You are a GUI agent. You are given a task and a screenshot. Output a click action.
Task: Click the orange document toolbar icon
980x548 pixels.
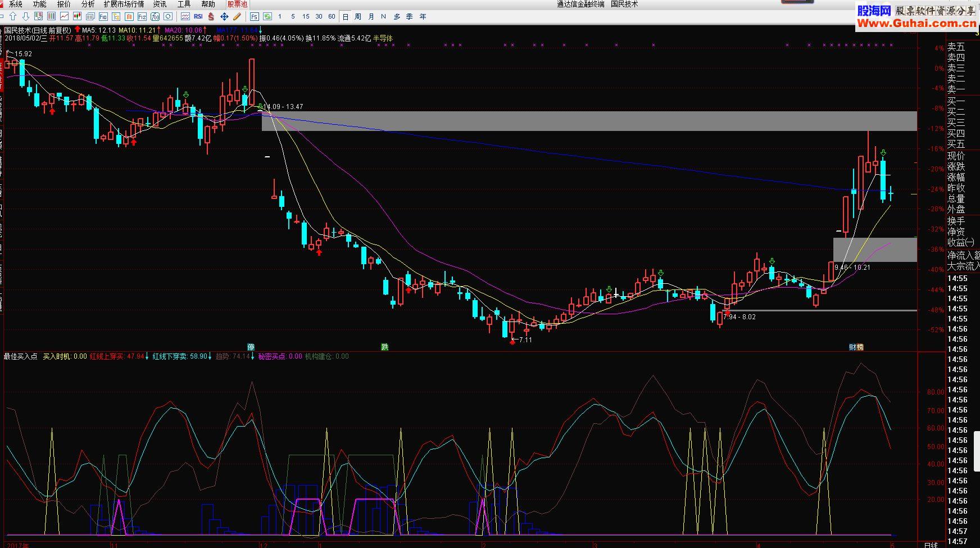tap(129, 16)
